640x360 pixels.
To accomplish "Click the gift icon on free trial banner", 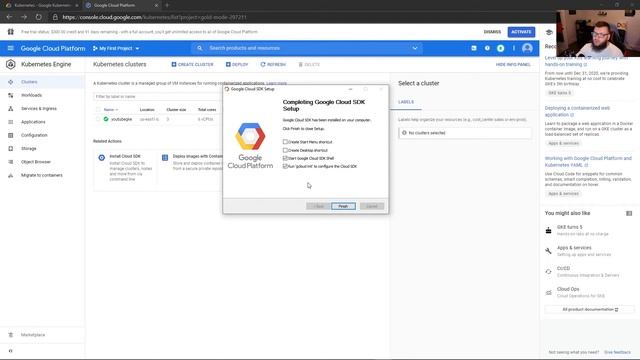I will point(11,32).
